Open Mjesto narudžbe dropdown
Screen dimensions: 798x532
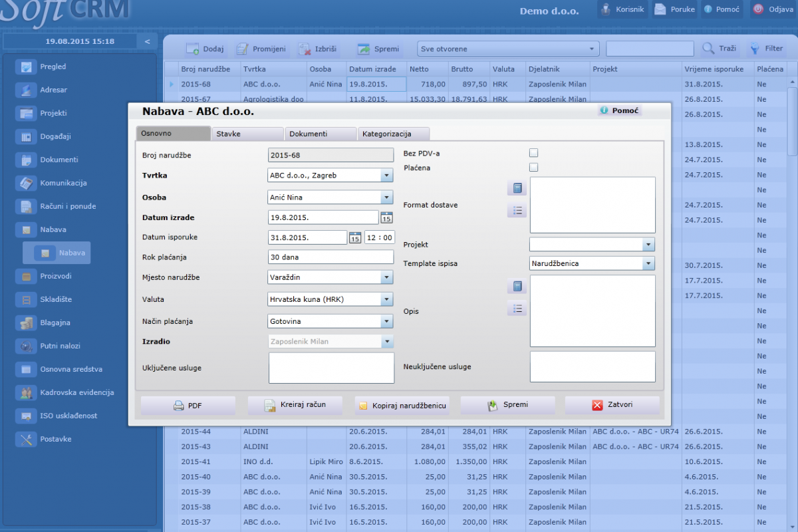click(x=387, y=277)
